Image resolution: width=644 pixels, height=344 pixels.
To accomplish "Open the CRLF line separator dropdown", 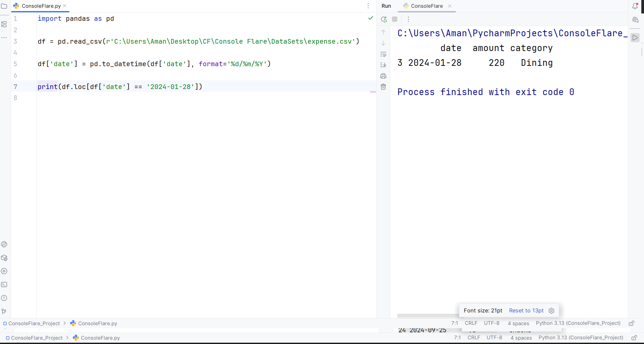I will pyautogui.click(x=474, y=338).
